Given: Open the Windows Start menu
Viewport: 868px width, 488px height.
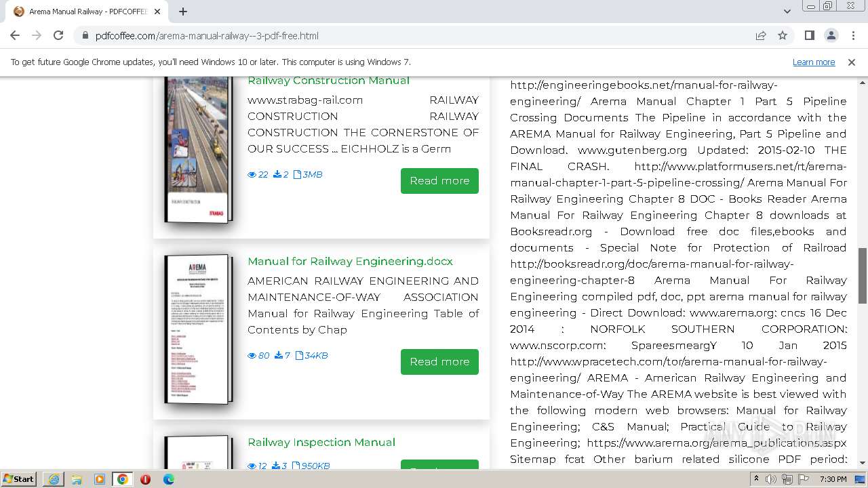Looking at the screenshot, I should tap(19, 479).
